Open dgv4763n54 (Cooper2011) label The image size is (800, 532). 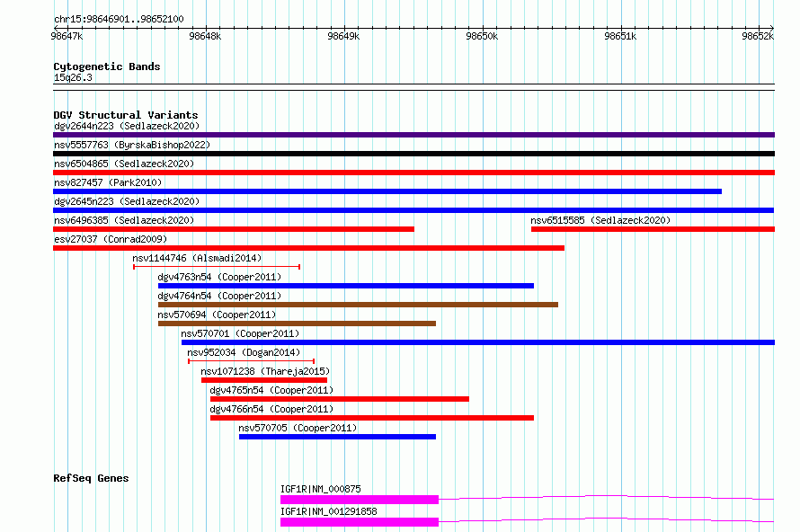click(219, 277)
